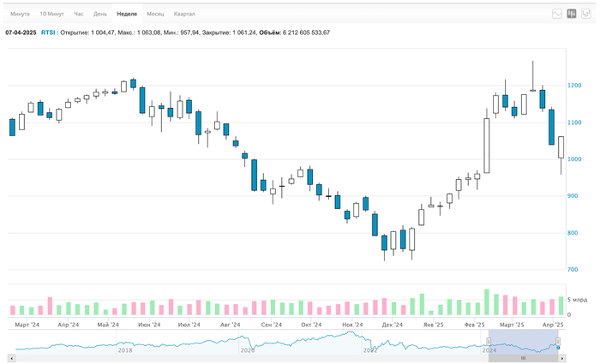Open the Квартал timeframe tab
The height and width of the screenshot is (364, 600).
coord(184,15)
